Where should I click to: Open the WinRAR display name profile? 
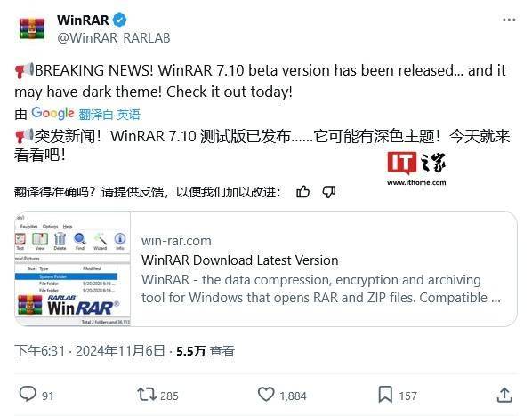[83, 20]
